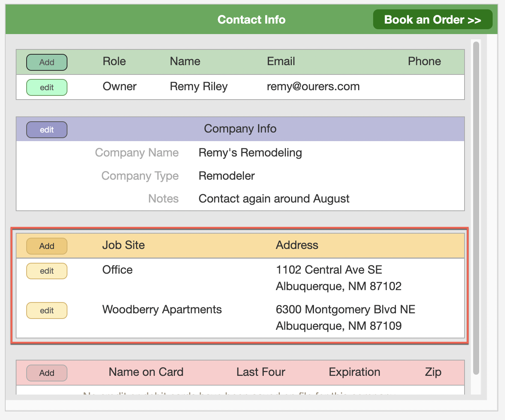Click the Expiration column header

tap(354, 372)
